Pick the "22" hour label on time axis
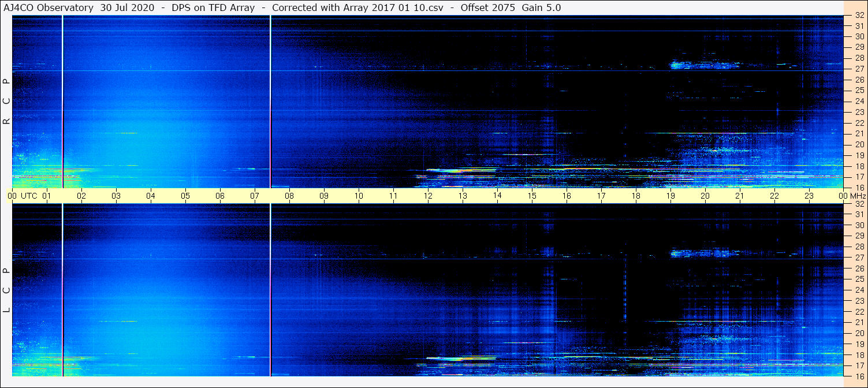The height and width of the screenshot is (388, 868). [x=774, y=196]
